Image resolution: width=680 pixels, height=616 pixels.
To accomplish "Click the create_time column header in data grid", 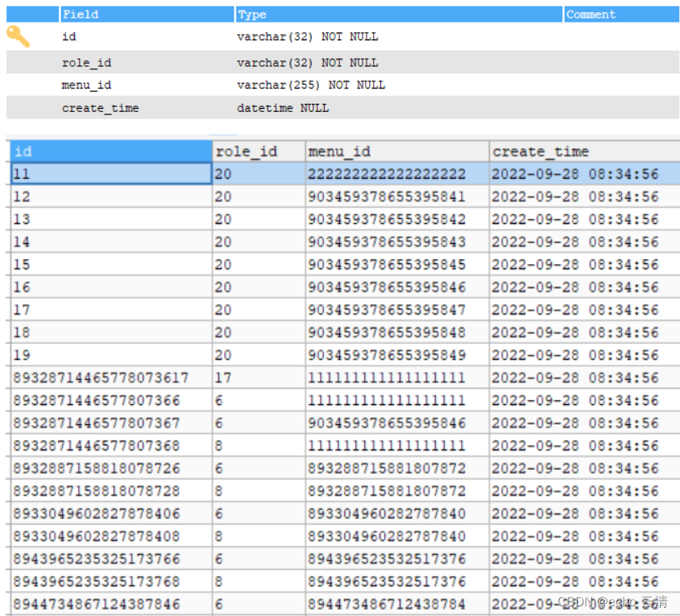I will [x=585, y=151].
